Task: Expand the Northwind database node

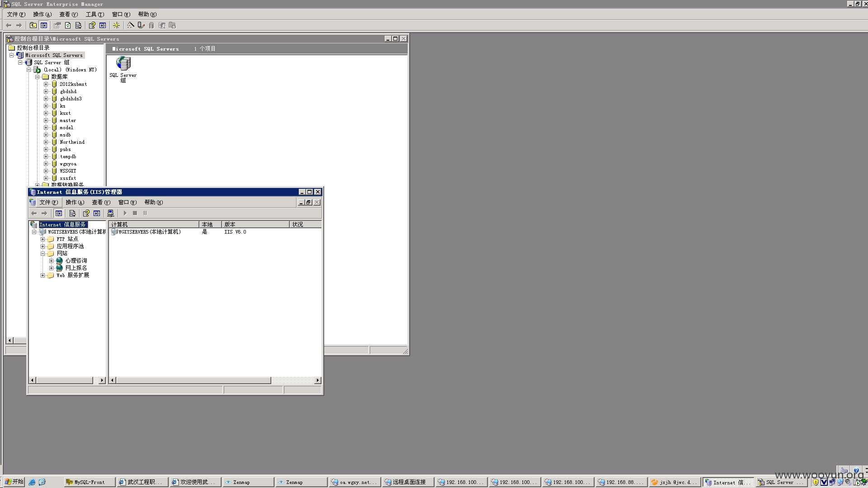Action: pyautogui.click(x=46, y=142)
